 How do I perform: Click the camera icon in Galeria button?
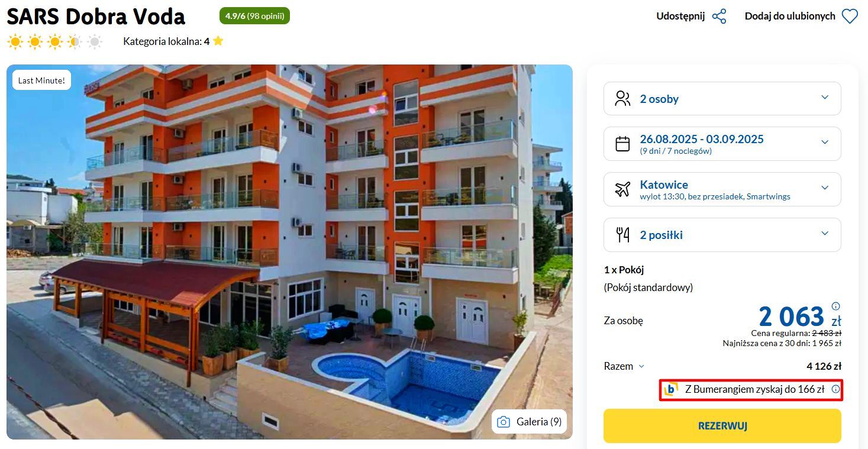tap(504, 422)
